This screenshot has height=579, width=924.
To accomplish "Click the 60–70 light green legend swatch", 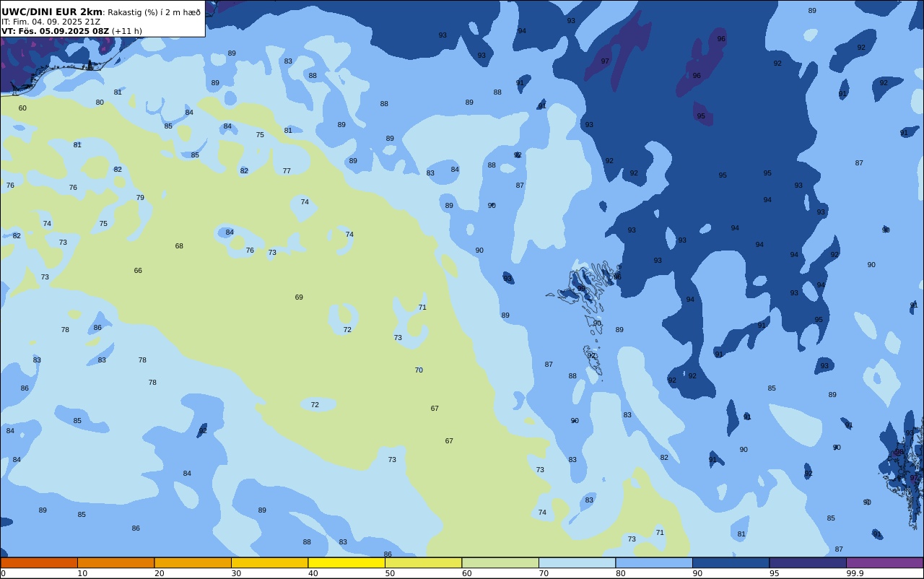I will [500, 562].
